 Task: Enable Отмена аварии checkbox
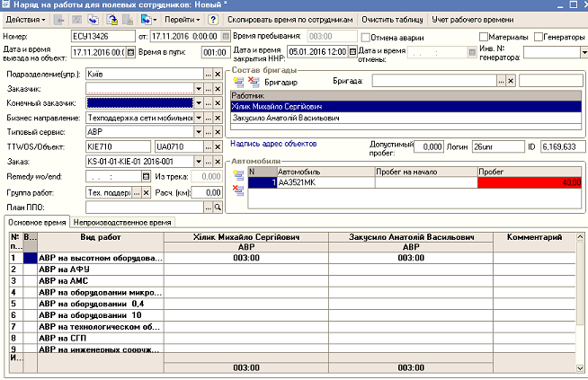364,37
